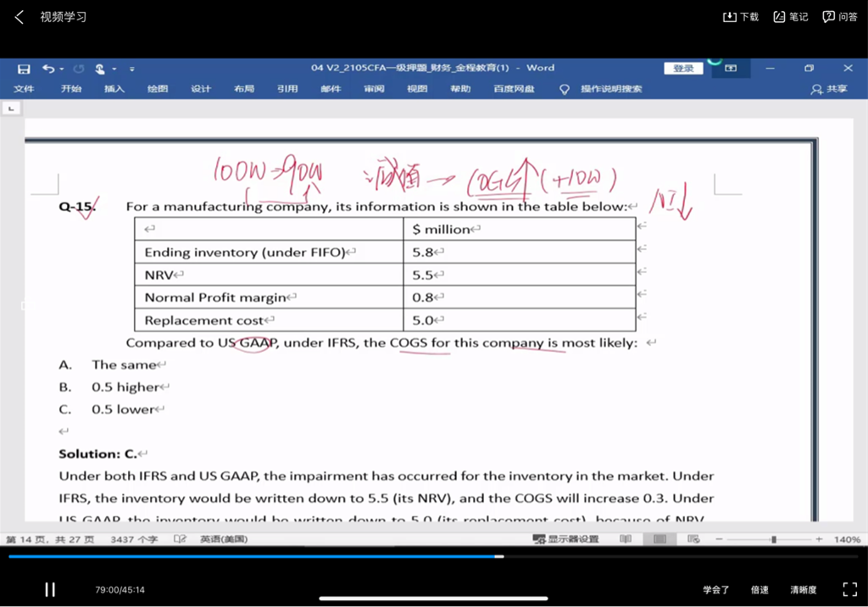Screen dimensions: 868x607
Task: Click the lightbulb tell-me icon
Action: (564, 89)
